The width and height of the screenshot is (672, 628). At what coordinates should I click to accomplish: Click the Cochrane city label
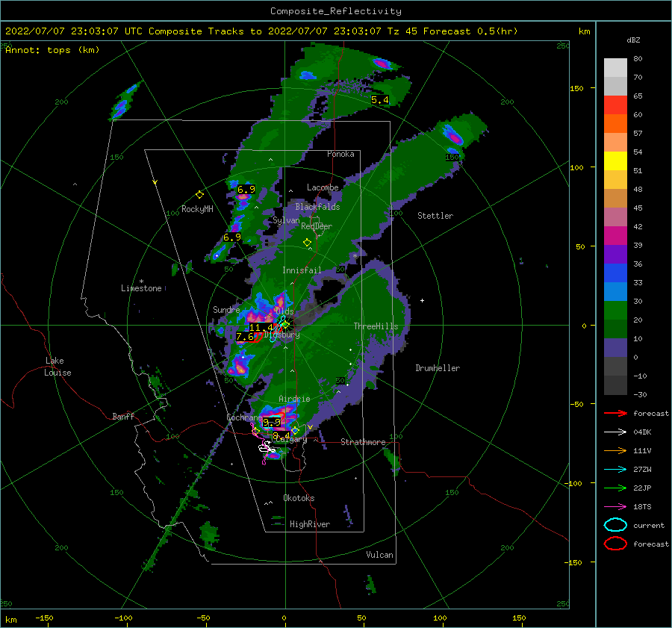point(244,417)
